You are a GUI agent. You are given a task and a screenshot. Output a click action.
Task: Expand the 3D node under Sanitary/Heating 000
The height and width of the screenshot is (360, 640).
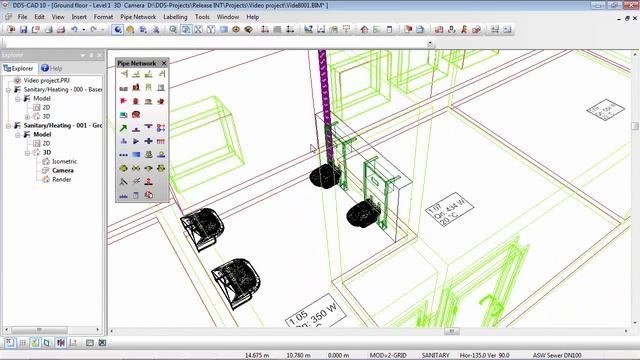[27, 117]
